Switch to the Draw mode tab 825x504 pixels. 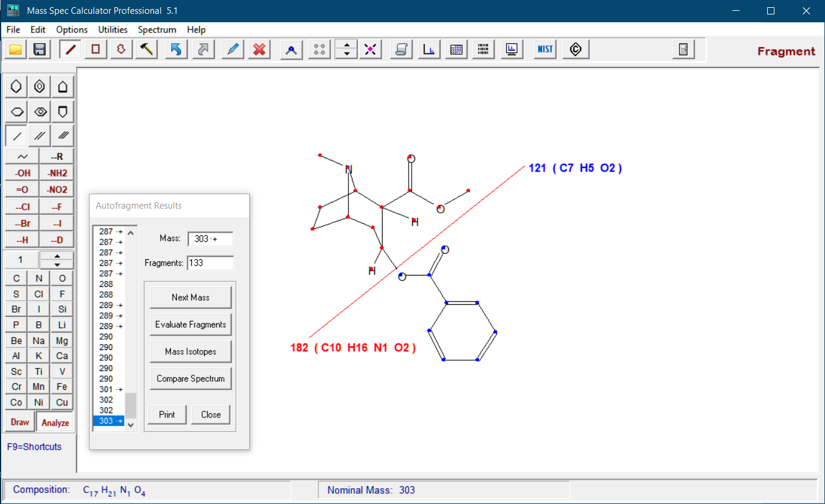(x=20, y=422)
